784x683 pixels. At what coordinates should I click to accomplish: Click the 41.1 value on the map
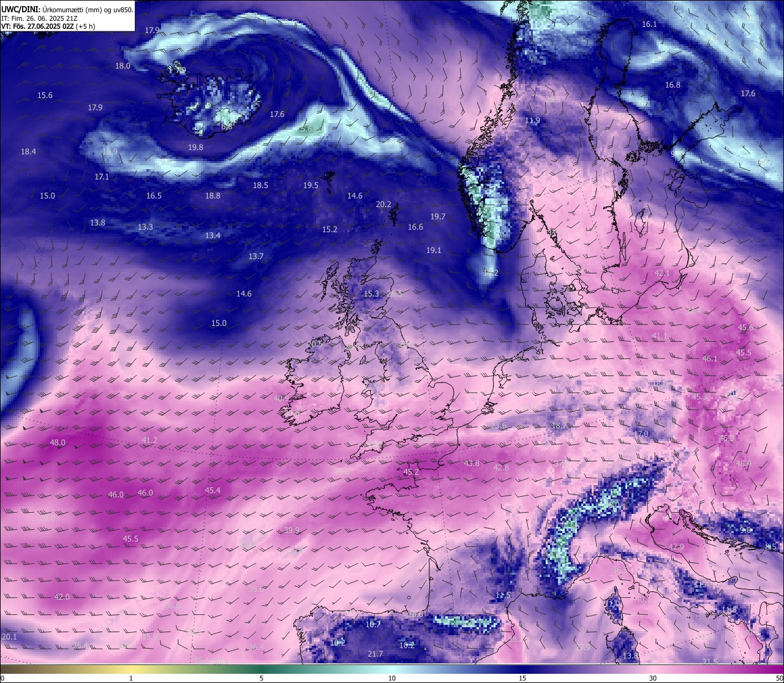coord(659,336)
